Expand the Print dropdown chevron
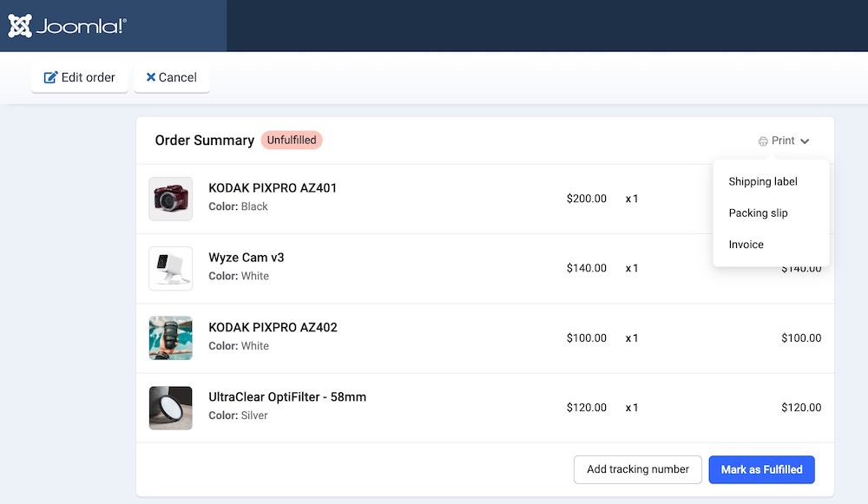This screenshot has height=504, width=868. tap(805, 141)
